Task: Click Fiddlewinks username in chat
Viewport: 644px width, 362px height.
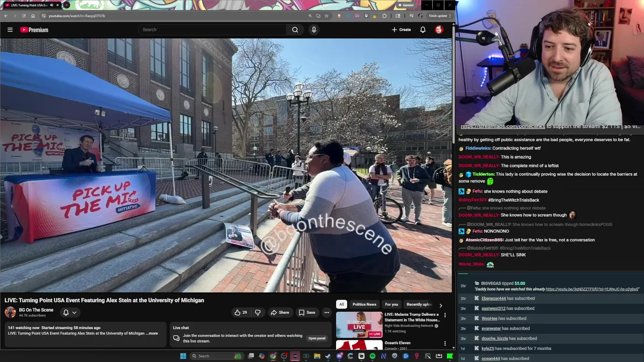Action: tap(477, 148)
